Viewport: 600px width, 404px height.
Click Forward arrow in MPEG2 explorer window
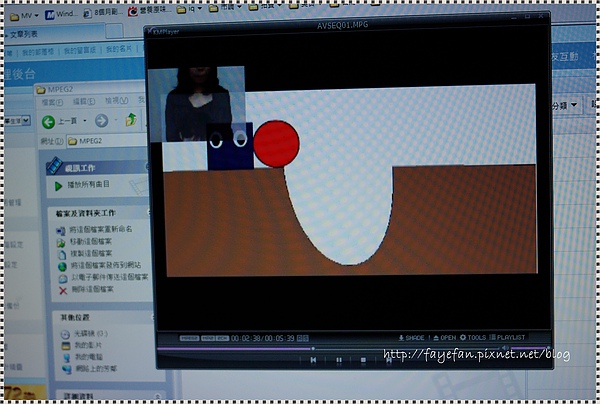[101, 121]
